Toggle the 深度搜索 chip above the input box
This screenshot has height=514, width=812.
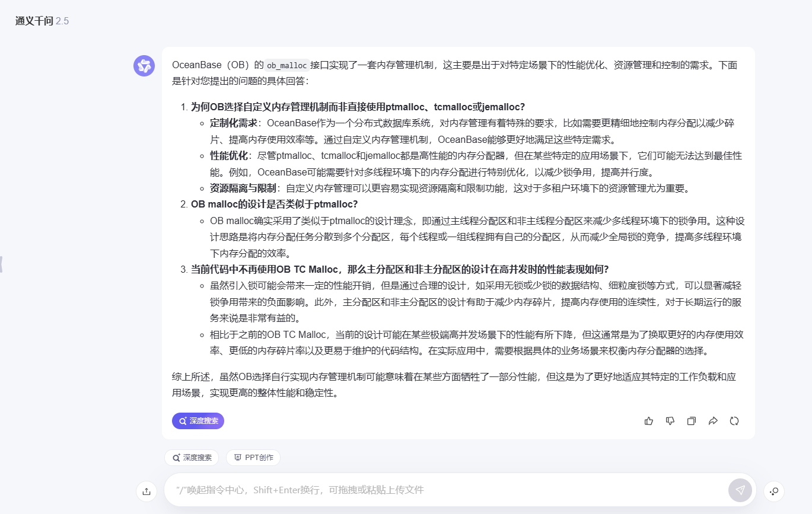coord(192,458)
